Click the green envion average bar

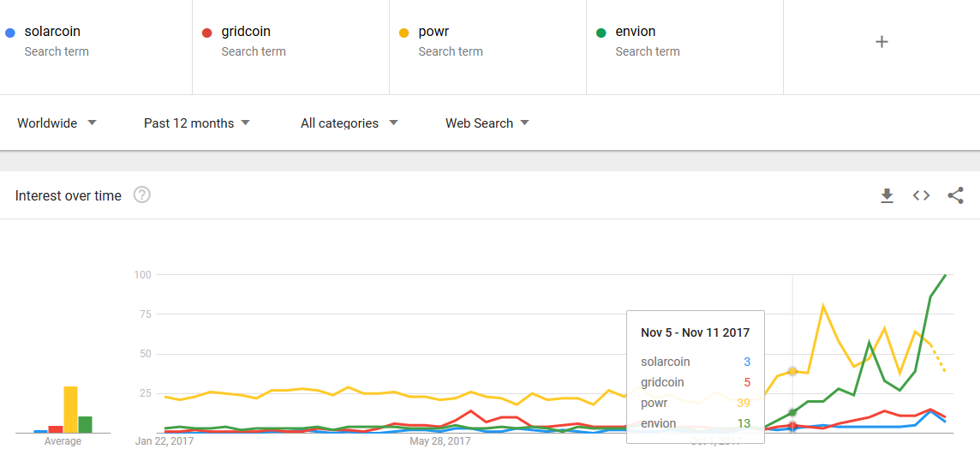pos(86,424)
